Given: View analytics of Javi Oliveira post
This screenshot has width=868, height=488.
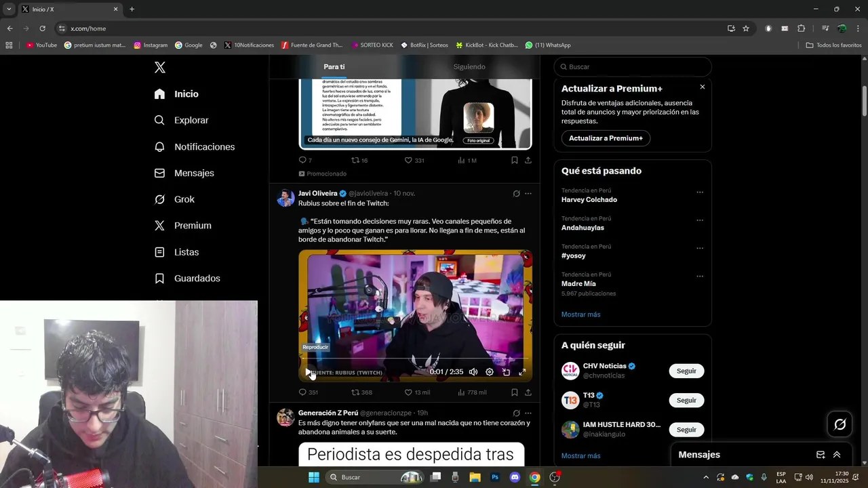Looking at the screenshot, I should [x=472, y=392].
